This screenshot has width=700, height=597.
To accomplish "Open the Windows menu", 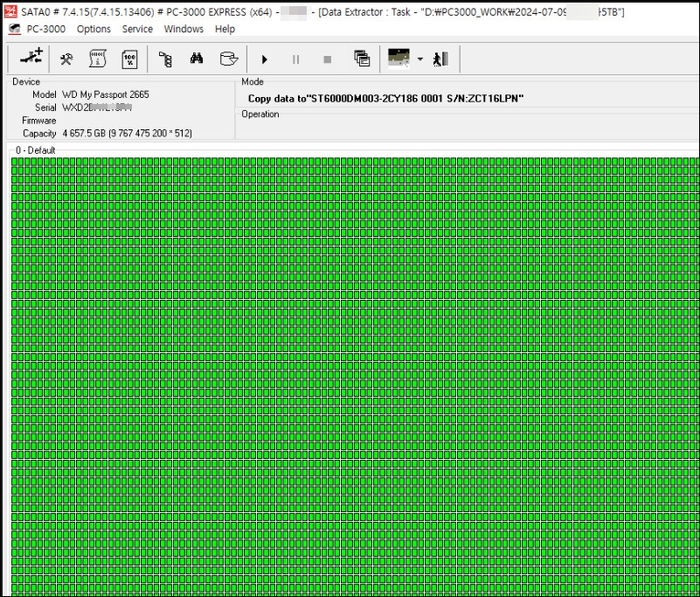I will tap(184, 29).
